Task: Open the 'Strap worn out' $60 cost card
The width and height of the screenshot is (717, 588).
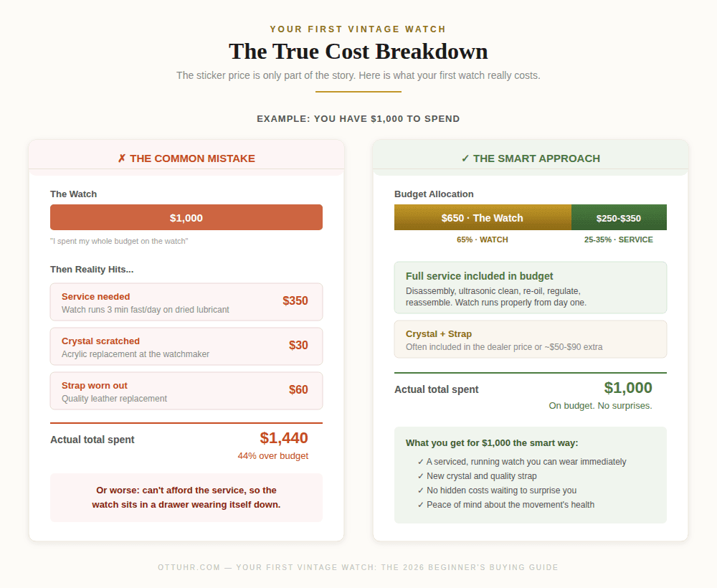Action: point(186,391)
